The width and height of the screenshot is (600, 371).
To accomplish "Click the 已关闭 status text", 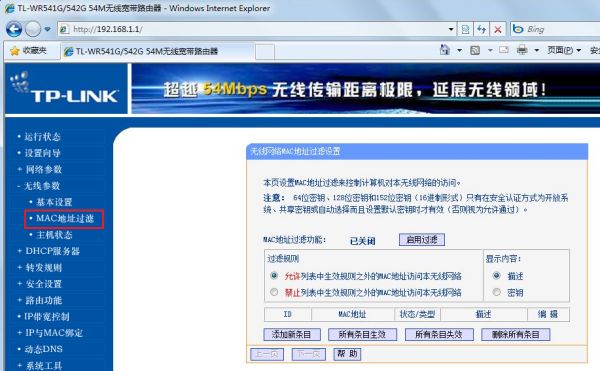I will pos(363,241).
